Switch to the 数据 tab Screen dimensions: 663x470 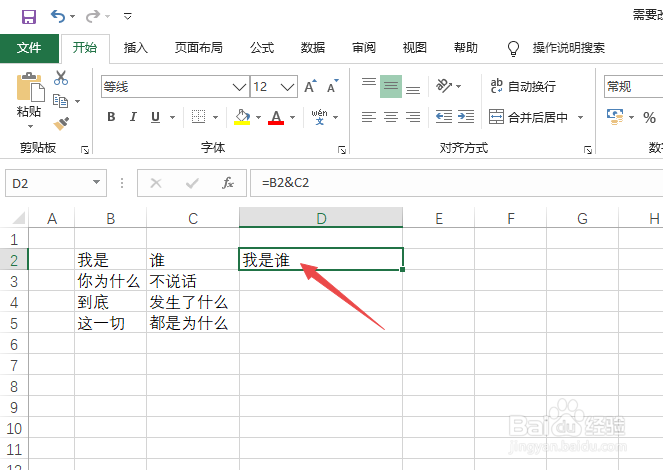coord(312,48)
